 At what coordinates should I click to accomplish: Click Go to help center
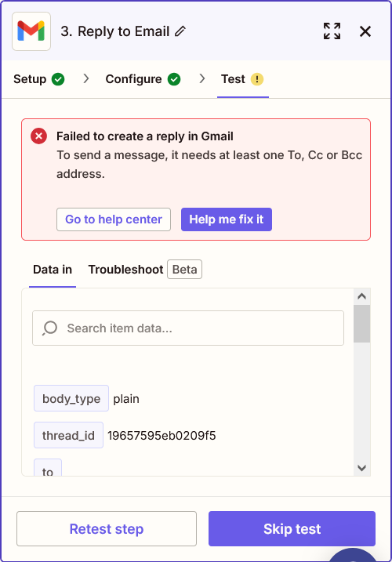[114, 219]
